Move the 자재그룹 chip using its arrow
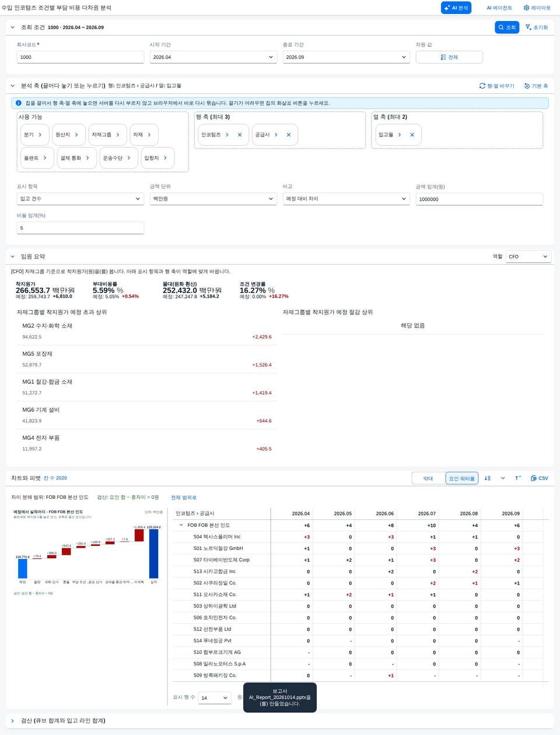The image size is (560, 735). (x=118, y=135)
